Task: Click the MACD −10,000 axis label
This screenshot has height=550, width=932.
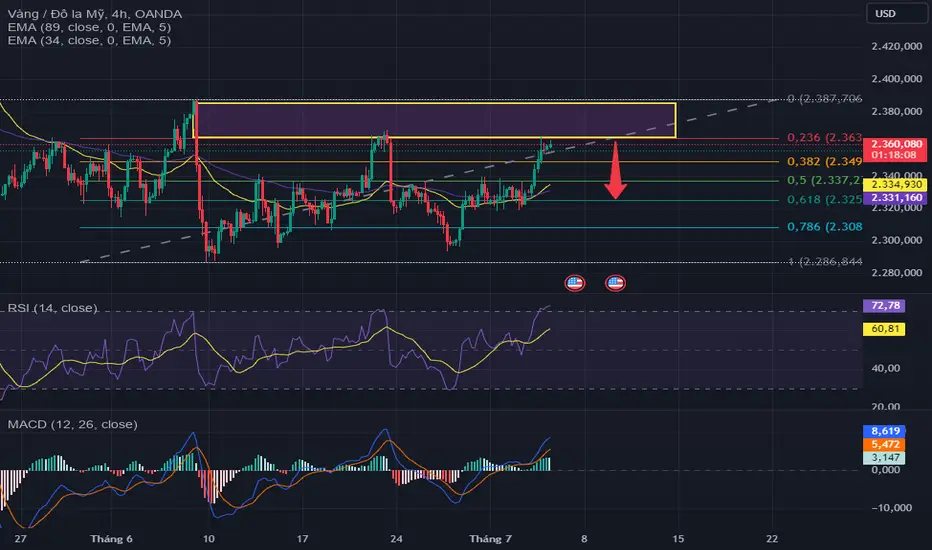Action: (892, 508)
